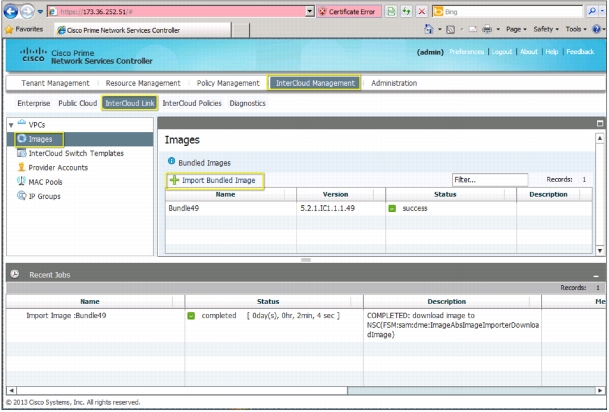
Task: Open the Preferences link
Action: coord(466,52)
